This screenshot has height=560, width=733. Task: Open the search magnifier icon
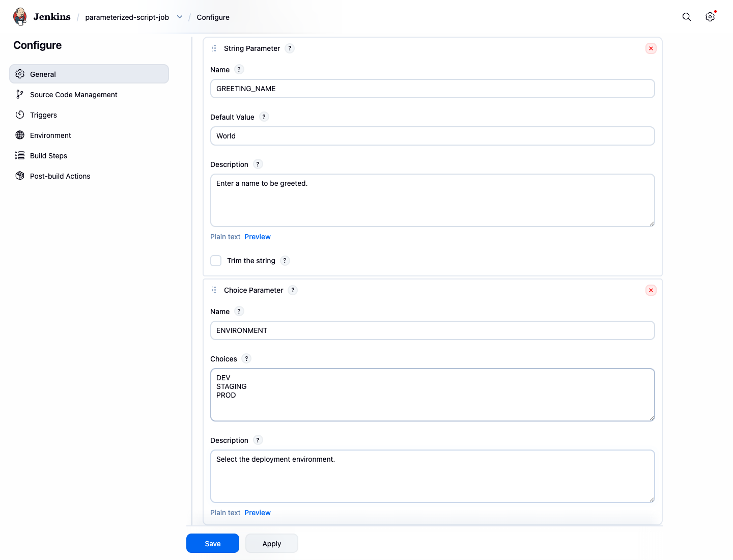pos(687,17)
